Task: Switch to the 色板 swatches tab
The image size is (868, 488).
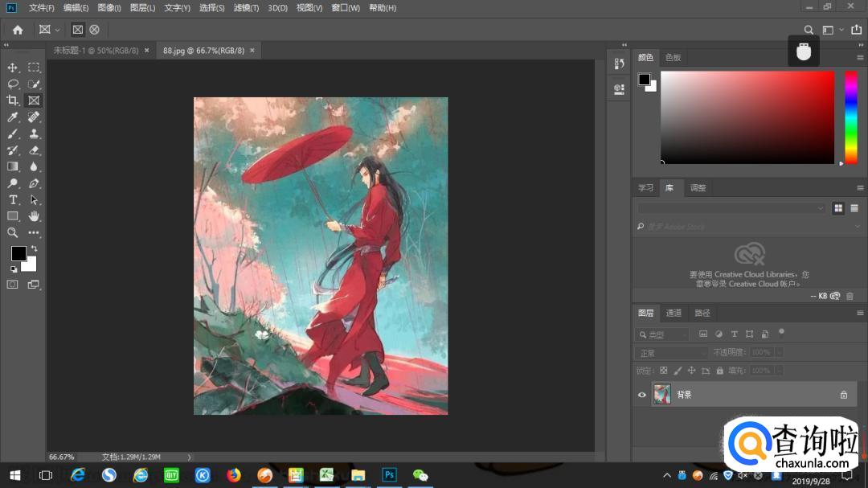Action: point(673,58)
